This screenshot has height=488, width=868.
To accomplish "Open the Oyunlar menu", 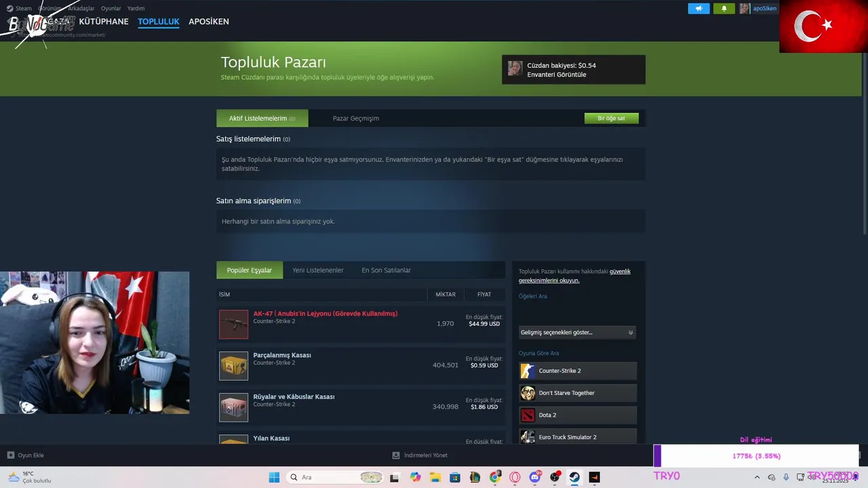I will pos(111,8).
